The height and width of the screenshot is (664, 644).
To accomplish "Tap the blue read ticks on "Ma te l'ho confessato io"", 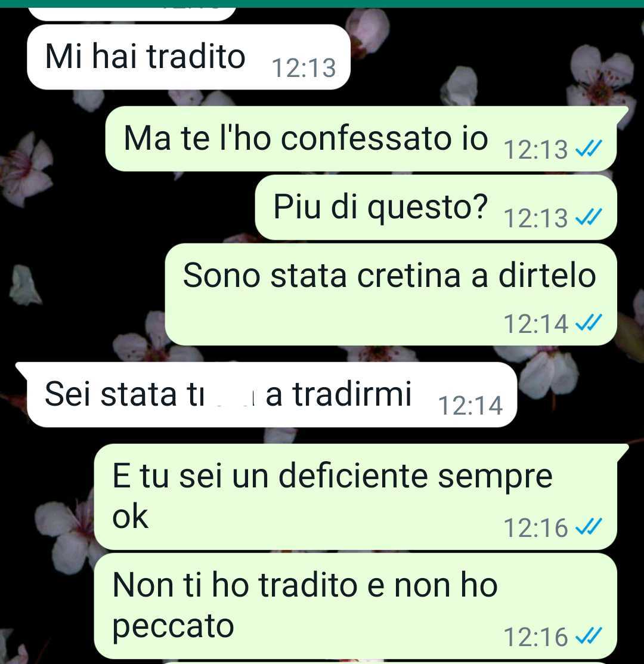I will coord(589,149).
